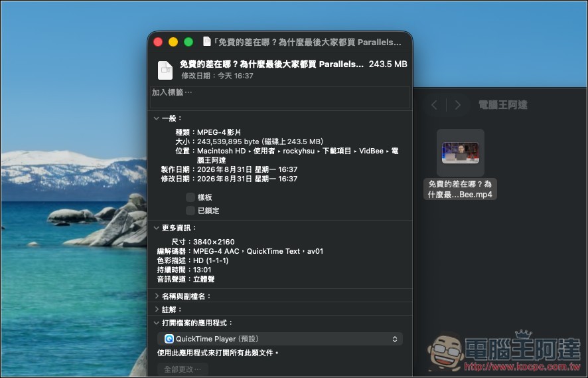The height and width of the screenshot is (378, 588).
Task: Click the 加入標籤 tags field
Action: [x=280, y=97]
